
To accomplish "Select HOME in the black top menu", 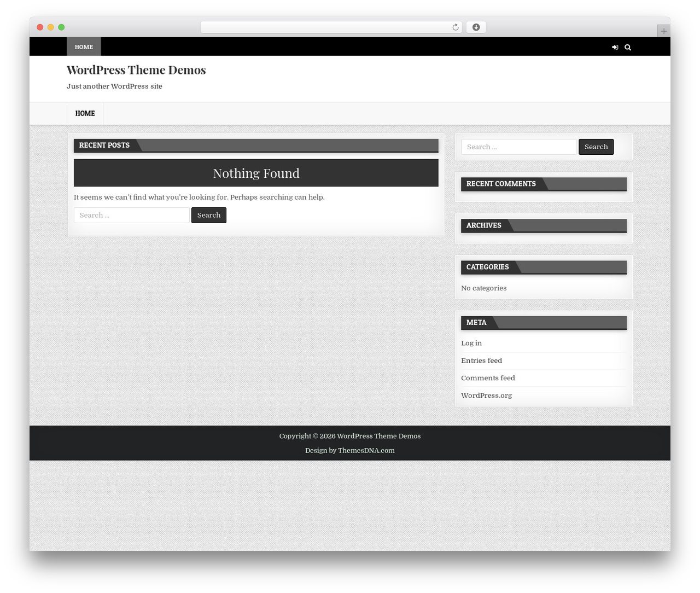I will (84, 47).
